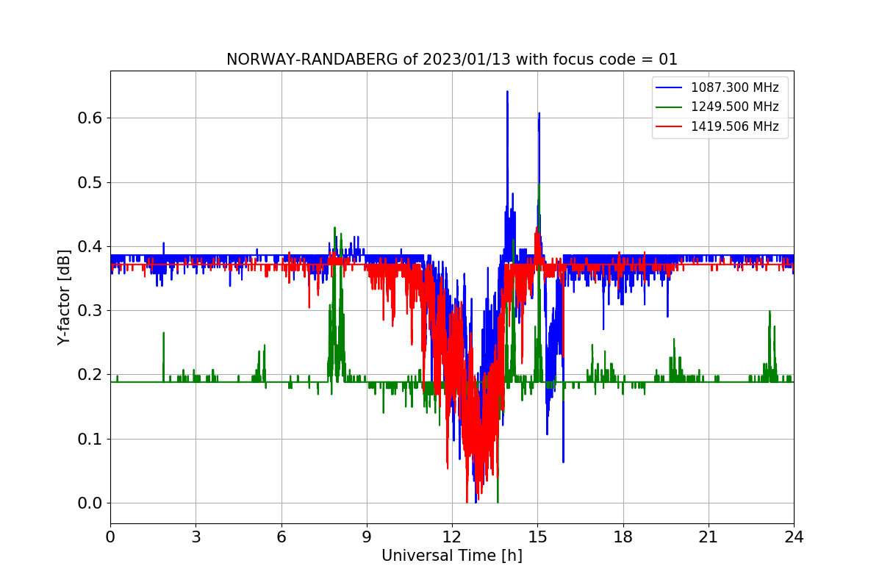This screenshot has width=882, height=588.
Task: Click the x-axis tick label 15
Action: pos(537,537)
